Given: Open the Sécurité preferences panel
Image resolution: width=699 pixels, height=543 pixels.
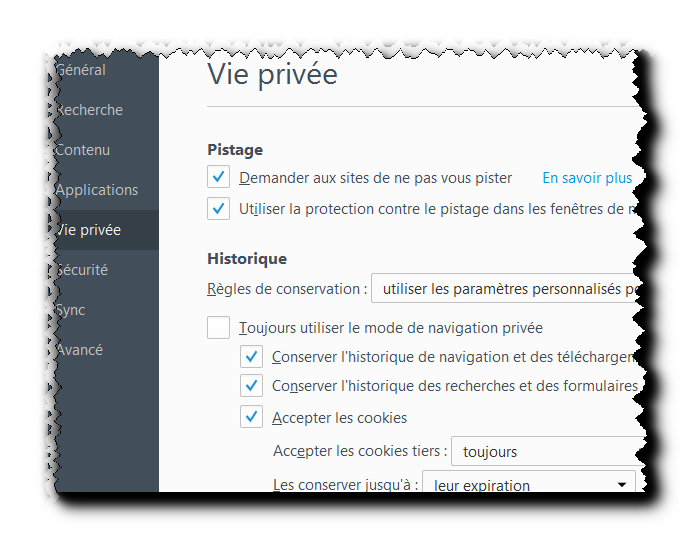Looking at the screenshot, I should click(82, 270).
